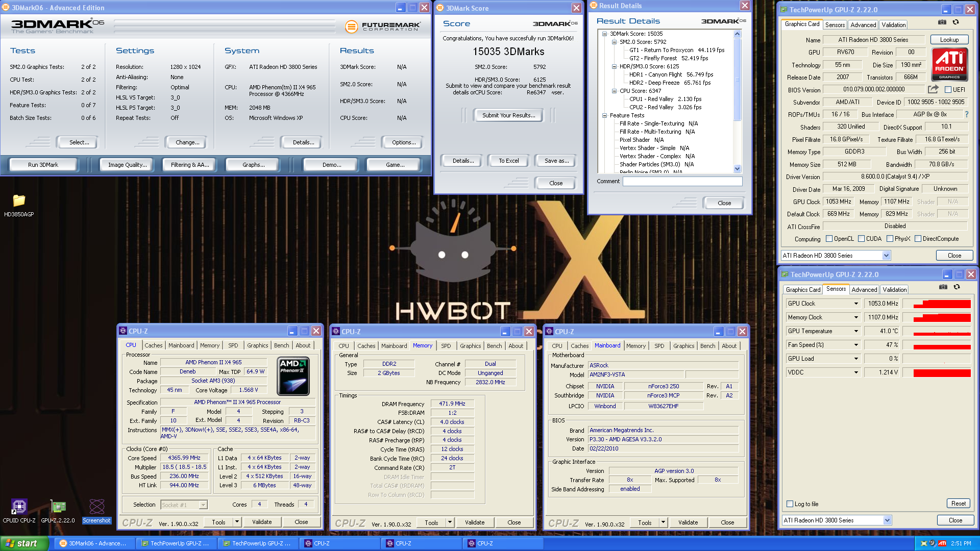Activate the first TechPowerUp GPU-Z taskbar button
This screenshot has height=551, width=980.
click(177, 543)
